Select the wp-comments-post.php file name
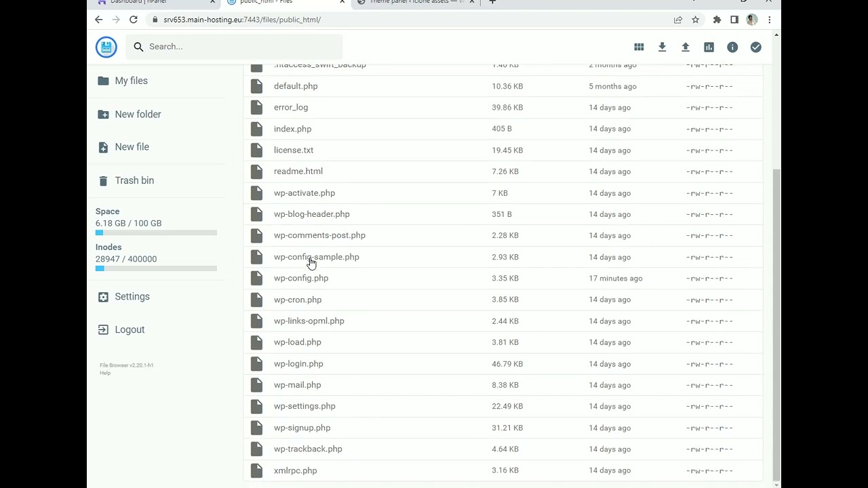Image resolution: width=868 pixels, height=488 pixels. click(x=319, y=235)
